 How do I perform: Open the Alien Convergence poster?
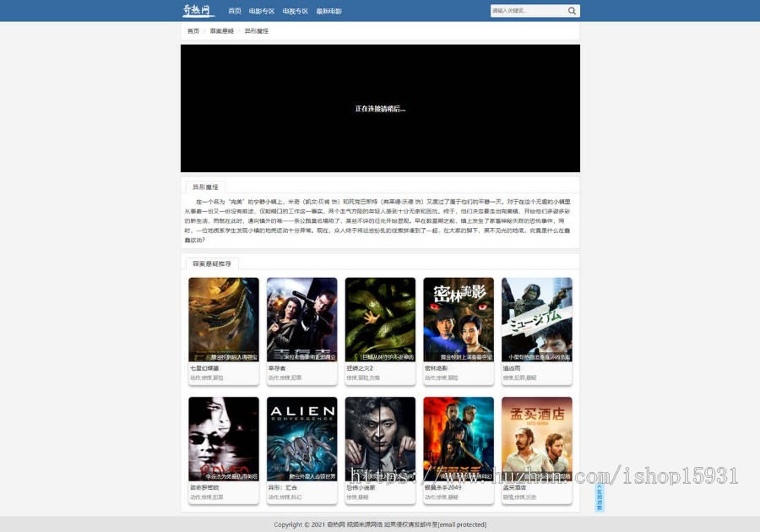[x=302, y=439]
